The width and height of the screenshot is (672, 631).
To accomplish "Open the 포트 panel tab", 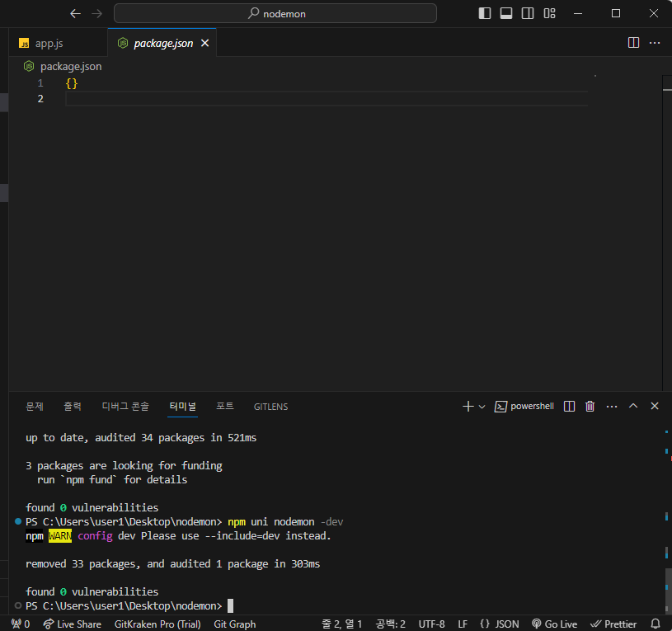I will coord(225,407).
